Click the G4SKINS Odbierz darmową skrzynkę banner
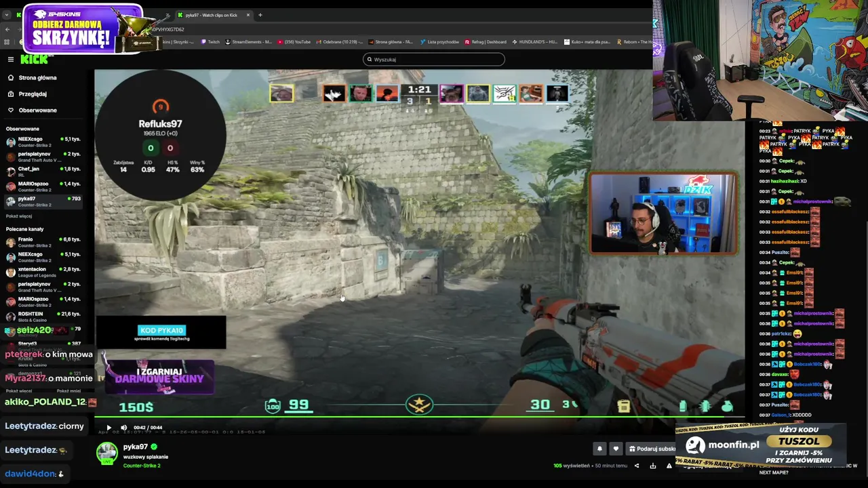 pyautogui.click(x=83, y=28)
